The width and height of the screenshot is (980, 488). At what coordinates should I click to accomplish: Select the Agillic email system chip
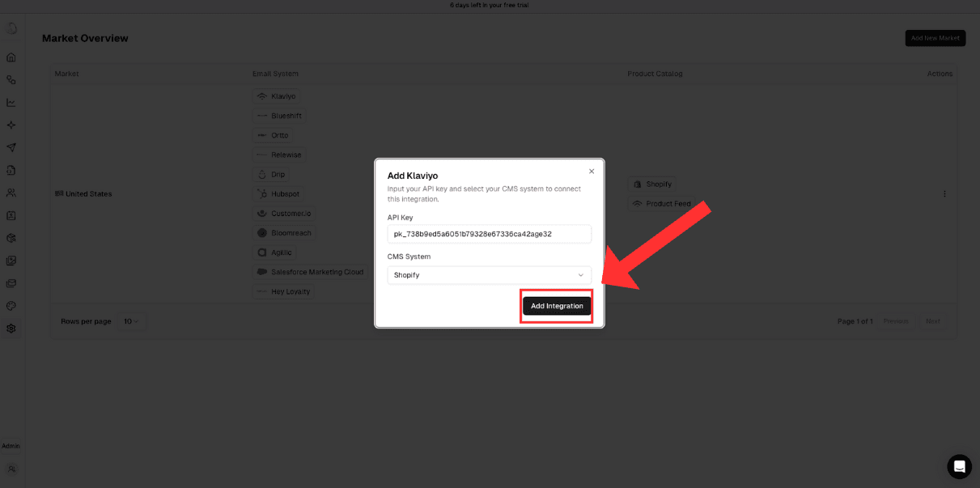tap(274, 252)
